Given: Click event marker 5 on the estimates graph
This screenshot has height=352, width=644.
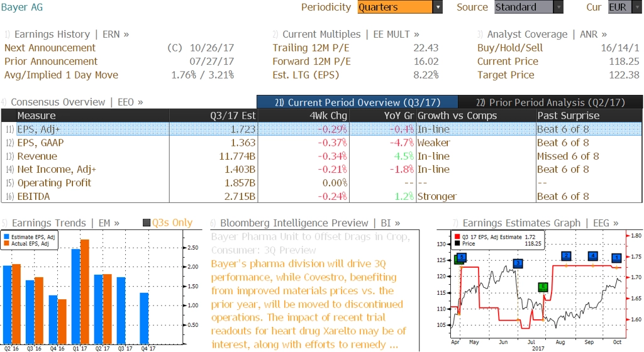Looking at the screenshot, I should 461,258.
